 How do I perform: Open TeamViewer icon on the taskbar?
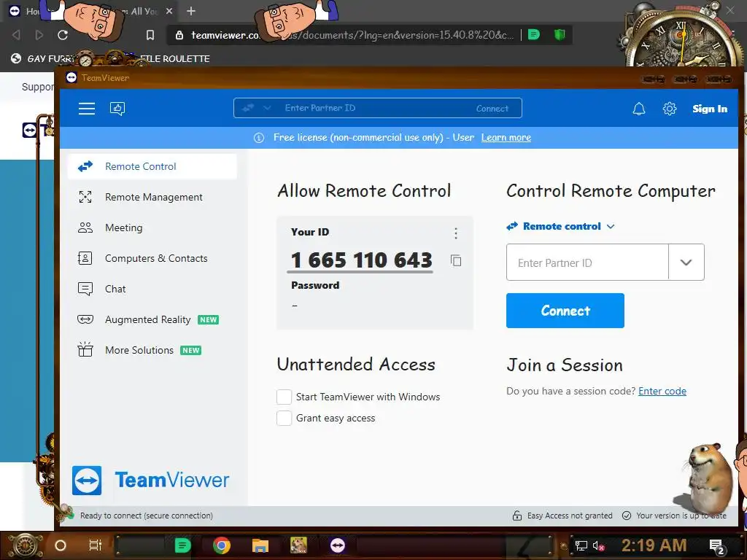(338, 545)
